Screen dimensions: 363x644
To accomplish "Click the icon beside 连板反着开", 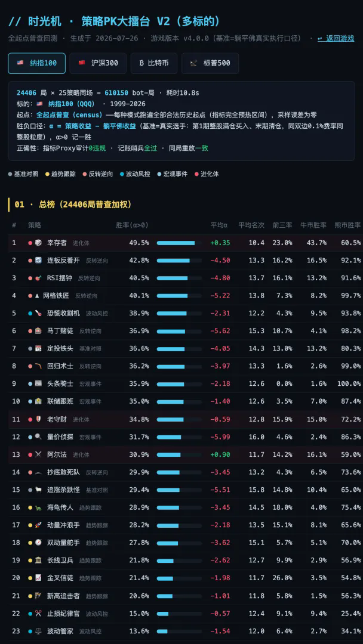I will pyautogui.click(x=38, y=261).
